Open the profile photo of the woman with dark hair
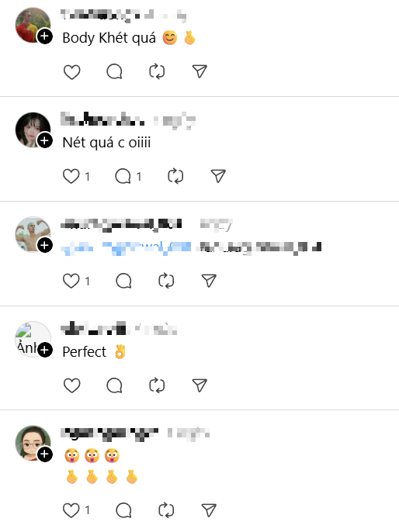 [33, 130]
